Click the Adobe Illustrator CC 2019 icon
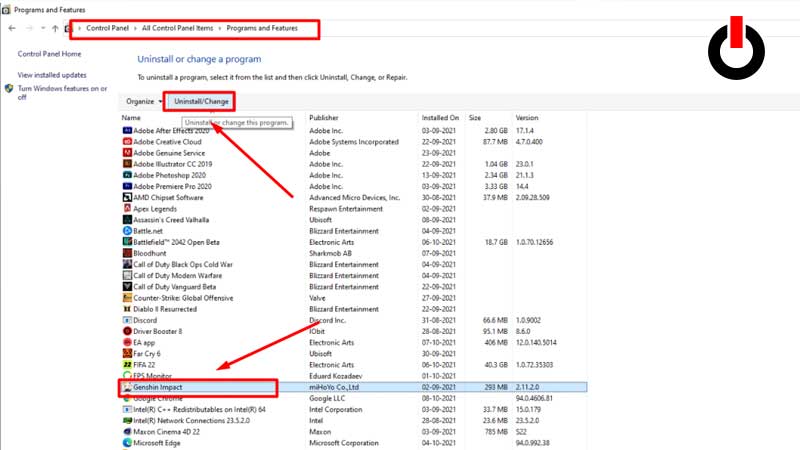 pyautogui.click(x=127, y=164)
